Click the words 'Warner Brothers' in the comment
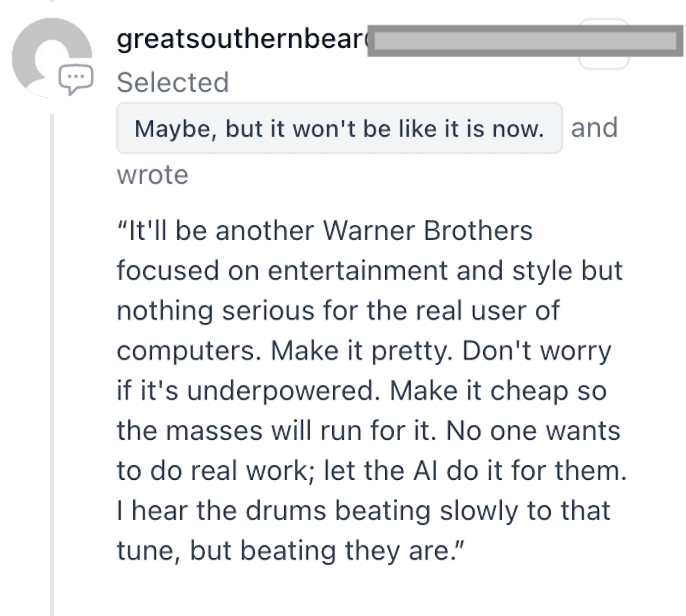 click(427, 230)
